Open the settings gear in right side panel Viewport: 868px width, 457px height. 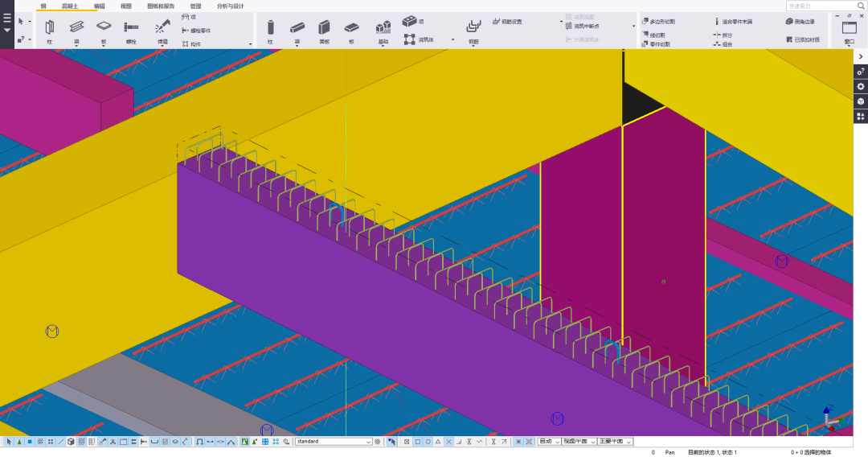tap(861, 86)
